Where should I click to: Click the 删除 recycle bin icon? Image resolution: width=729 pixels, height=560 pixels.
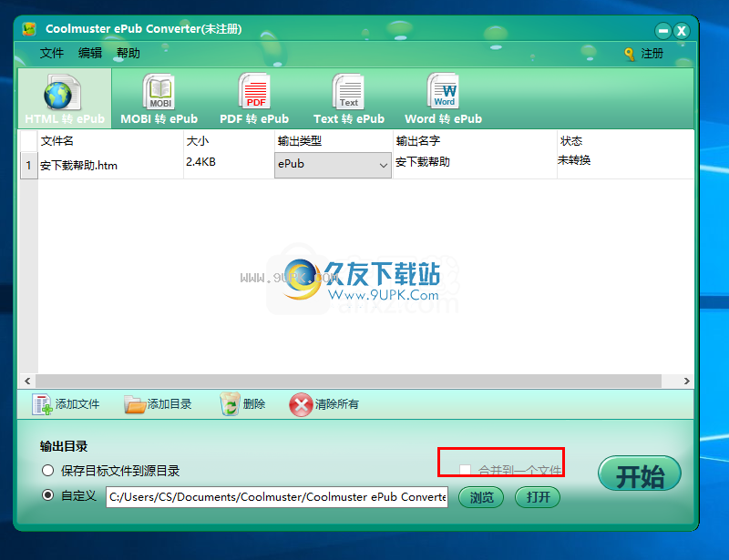230,403
